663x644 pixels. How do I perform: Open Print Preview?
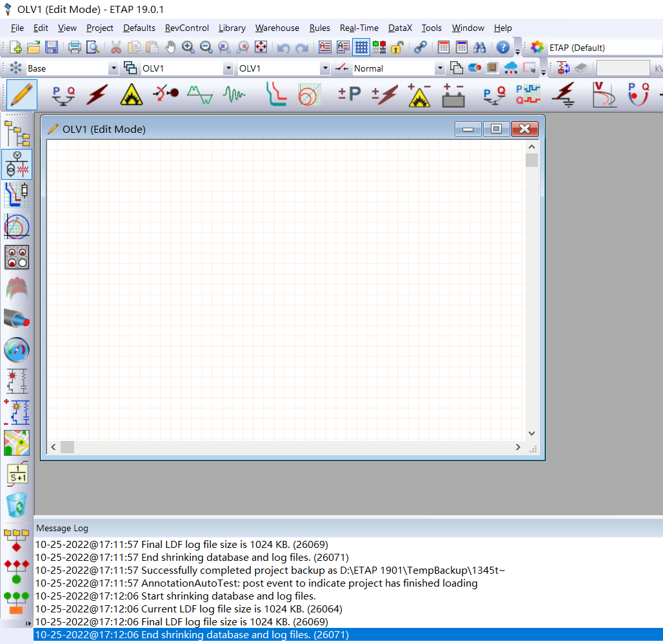click(92, 47)
